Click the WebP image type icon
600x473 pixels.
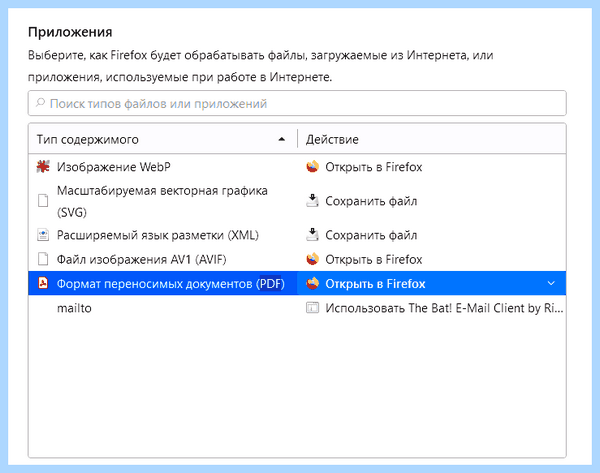(x=43, y=166)
